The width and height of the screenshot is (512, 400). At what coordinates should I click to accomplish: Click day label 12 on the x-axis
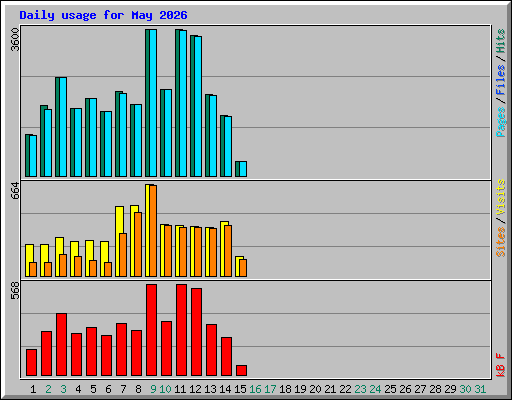(x=195, y=389)
